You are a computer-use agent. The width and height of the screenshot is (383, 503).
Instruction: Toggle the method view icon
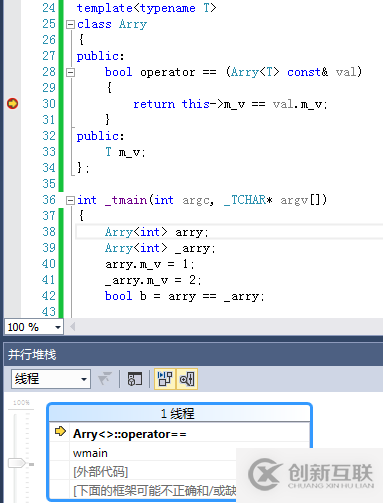[135, 379]
